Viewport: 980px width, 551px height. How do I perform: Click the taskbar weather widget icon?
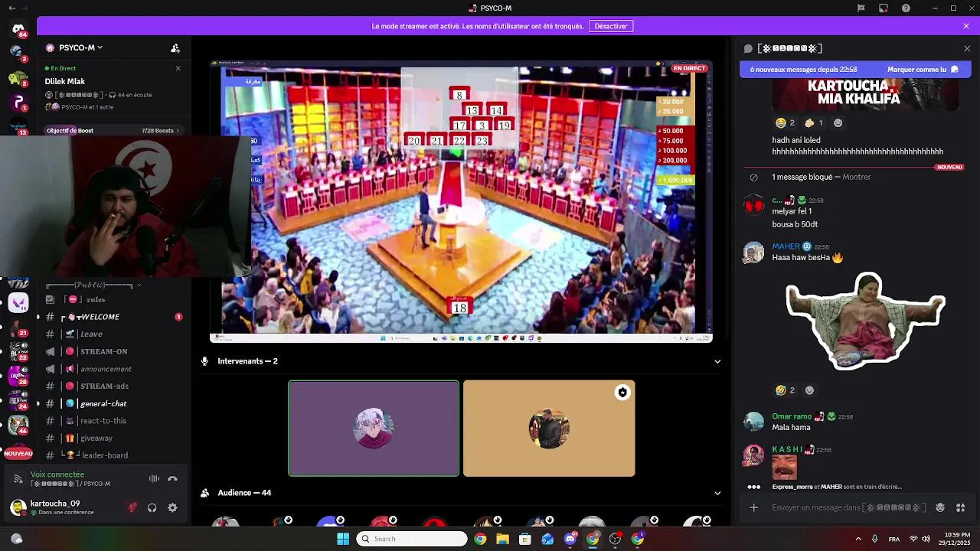pyautogui.click(x=16, y=539)
